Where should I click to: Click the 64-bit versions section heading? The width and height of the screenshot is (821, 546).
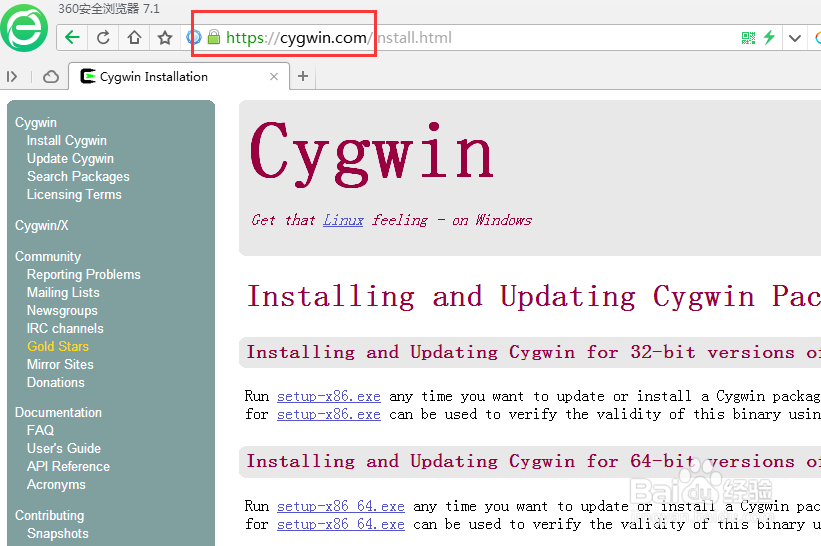point(534,461)
